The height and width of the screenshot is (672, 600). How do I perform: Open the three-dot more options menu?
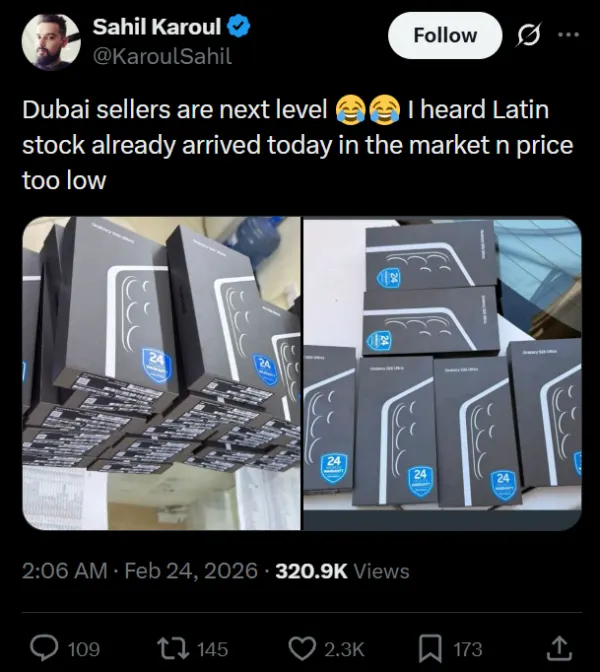pos(567,35)
